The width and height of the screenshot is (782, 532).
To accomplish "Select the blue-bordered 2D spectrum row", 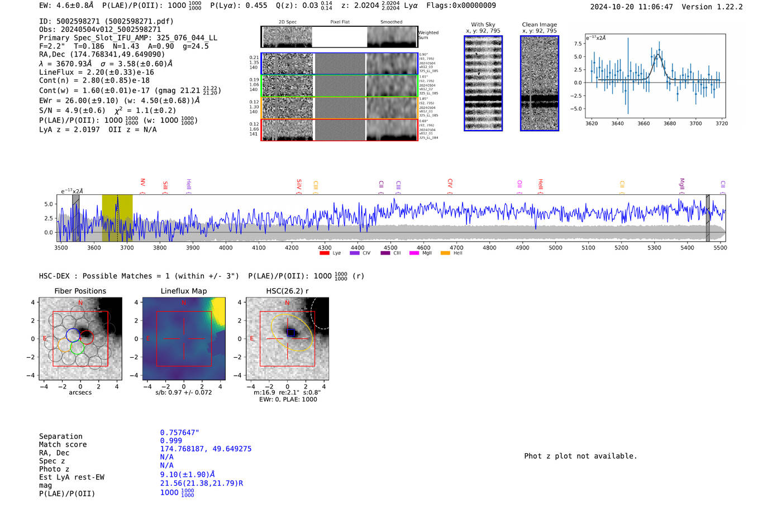I will 339,64.
